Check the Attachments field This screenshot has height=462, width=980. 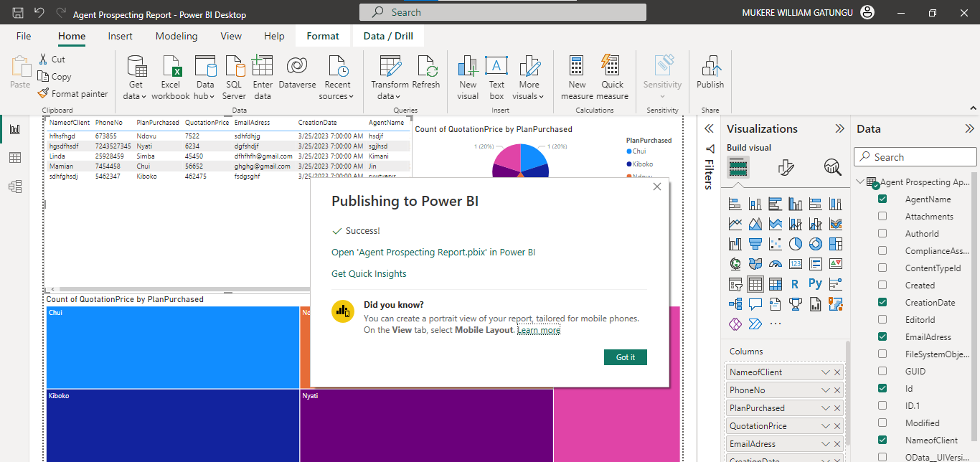(x=882, y=217)
